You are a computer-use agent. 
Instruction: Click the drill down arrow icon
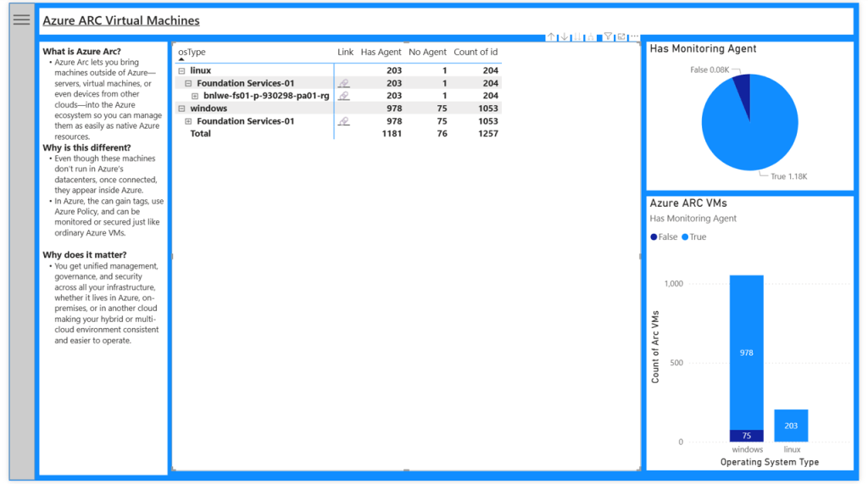[x=565, y=37]
